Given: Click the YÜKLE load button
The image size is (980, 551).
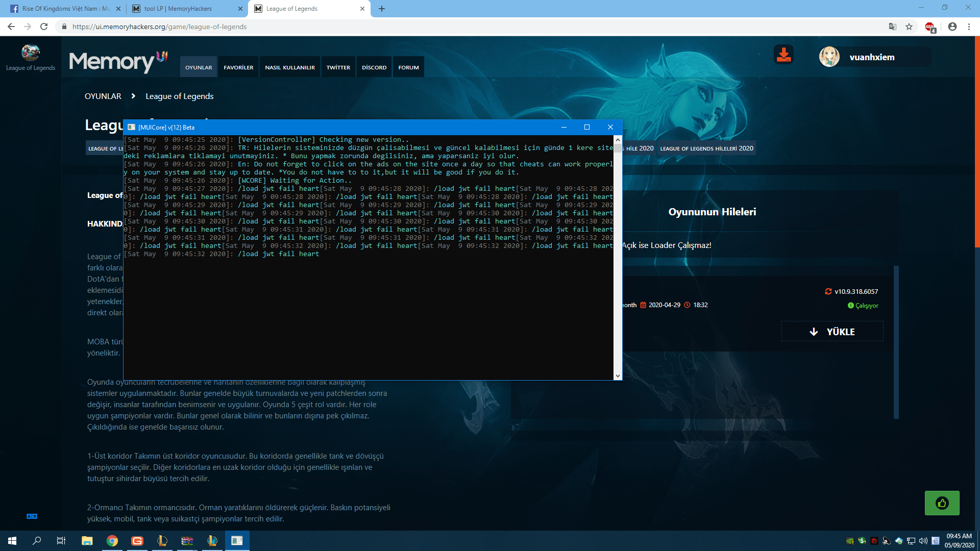Looking at the screenshot, I should [832, 332].
